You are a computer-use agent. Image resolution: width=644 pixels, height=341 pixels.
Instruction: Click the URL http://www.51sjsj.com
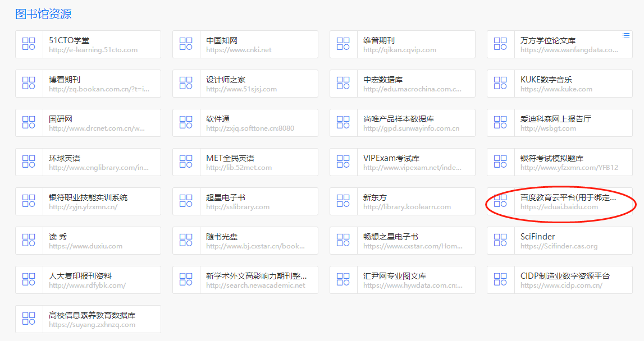pos(241,89)
